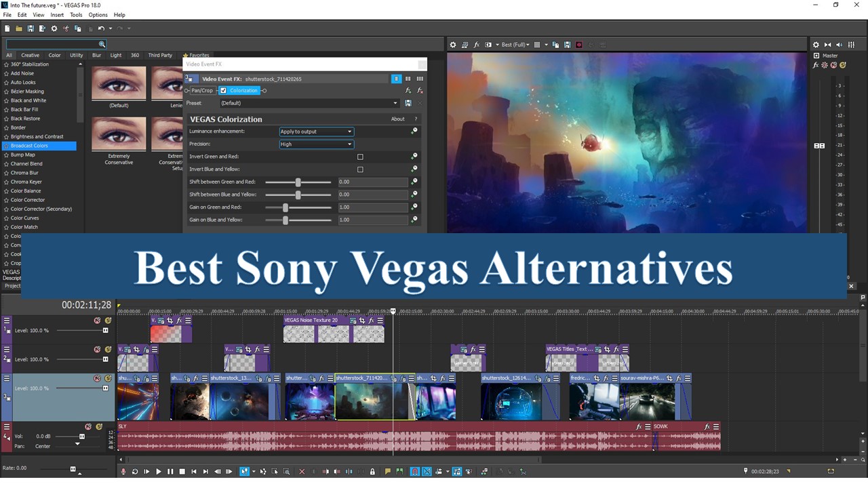
Task: Open the Options menu
Action: coord(98,14)
